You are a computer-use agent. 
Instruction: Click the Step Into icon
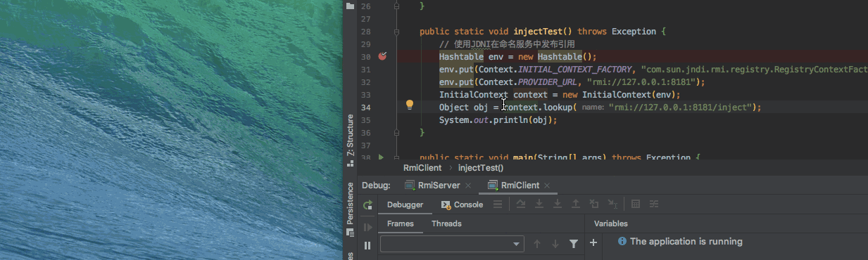pos(539,204)
